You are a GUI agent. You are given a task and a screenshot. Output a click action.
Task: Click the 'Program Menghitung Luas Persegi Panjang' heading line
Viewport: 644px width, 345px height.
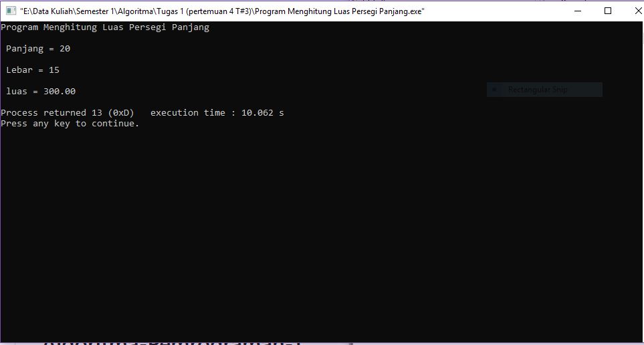[x=105, y=27]
